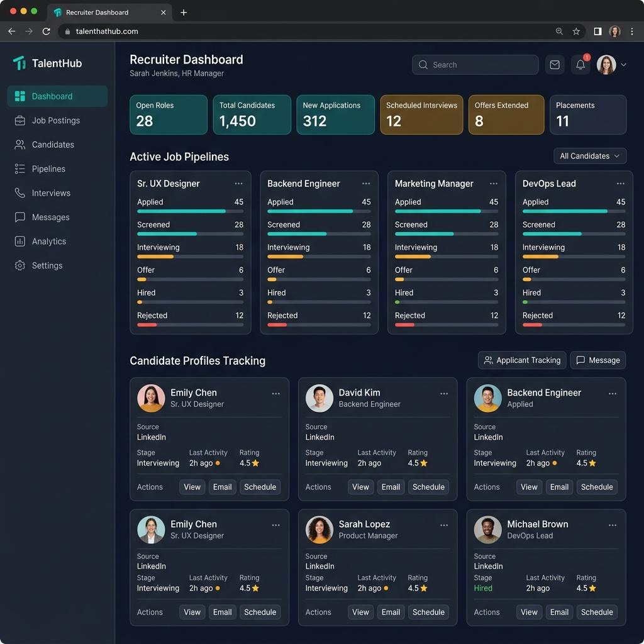Viewport: 644px width, 644px height.
Task: Open the notifications bell icon
Action: point(580,65)
